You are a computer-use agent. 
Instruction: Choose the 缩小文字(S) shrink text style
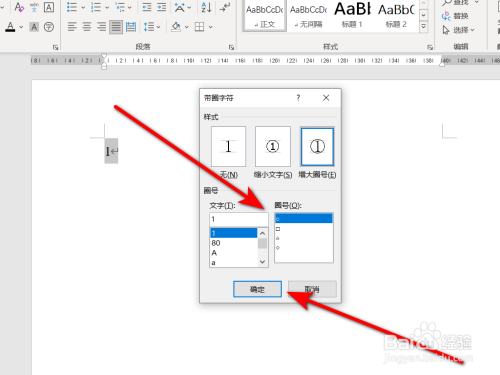tap(273, 146)
